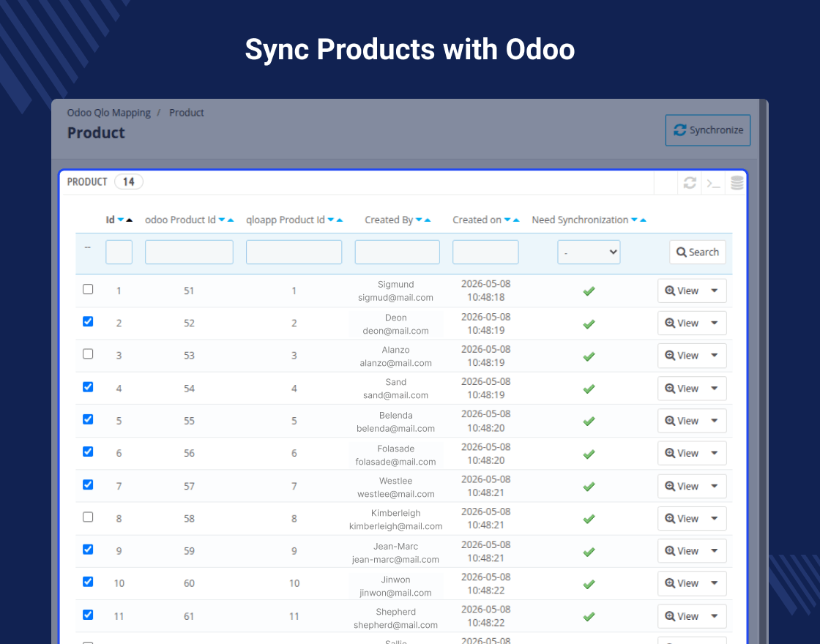820x644 pixels.
Task: Focus the qloapp Product Id filter
Action: point(294,252)
